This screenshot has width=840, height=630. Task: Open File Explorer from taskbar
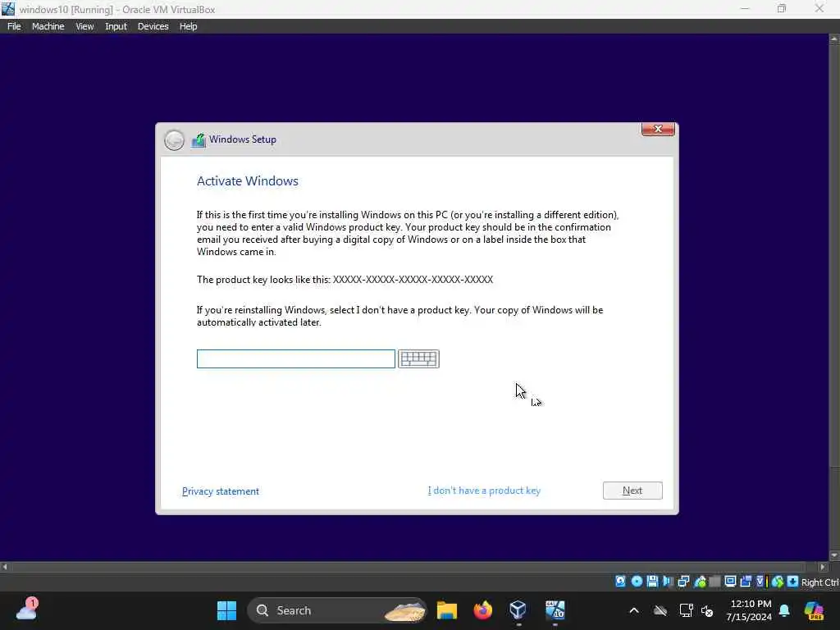[447, 610]
